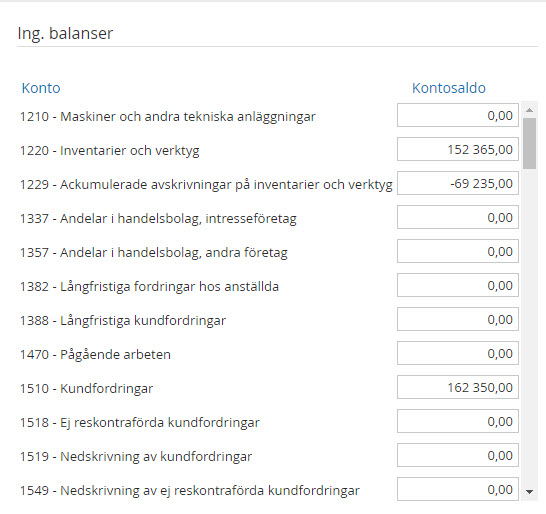Select the -69 235,00 balance field
The width and height of the screenshot is (546, 514).
458,183
